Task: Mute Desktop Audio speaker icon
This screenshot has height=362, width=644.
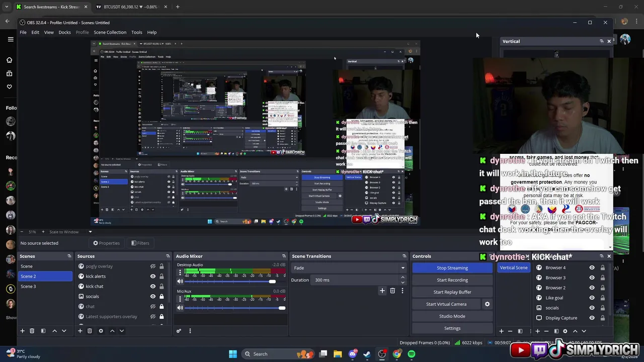Action: click(180, 282)
